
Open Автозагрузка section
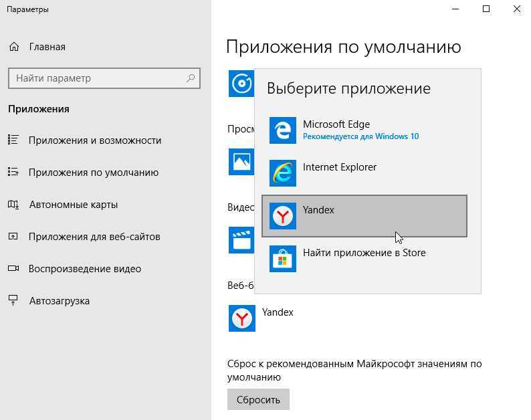click(x=60, y=301)
